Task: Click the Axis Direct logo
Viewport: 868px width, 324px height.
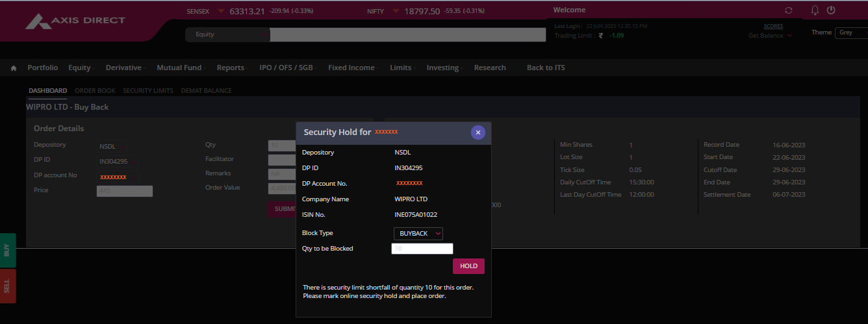Action: [x=75, y=21]
